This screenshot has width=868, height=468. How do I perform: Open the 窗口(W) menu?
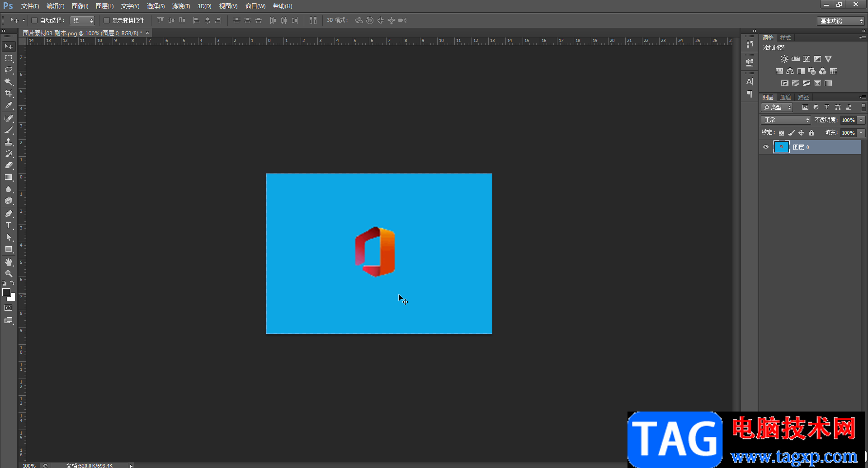(255, 6)
